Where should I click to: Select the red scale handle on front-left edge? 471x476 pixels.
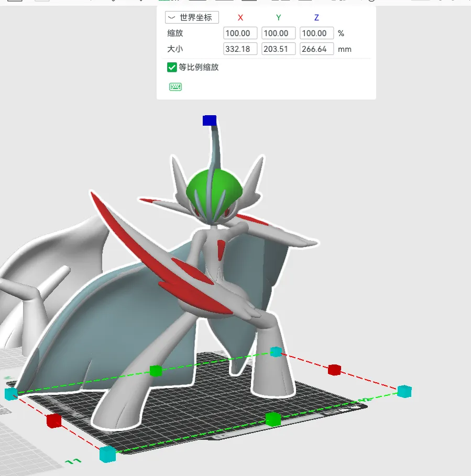[54, 420]
